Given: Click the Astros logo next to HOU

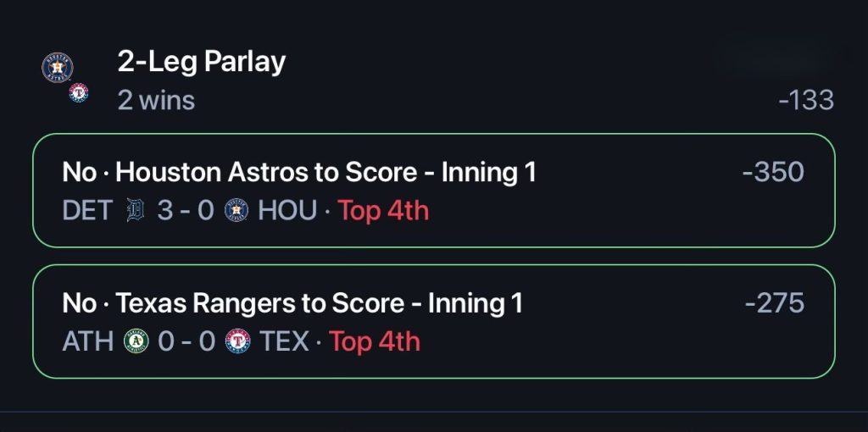Looking at the screenshot, I should (237, 211).
